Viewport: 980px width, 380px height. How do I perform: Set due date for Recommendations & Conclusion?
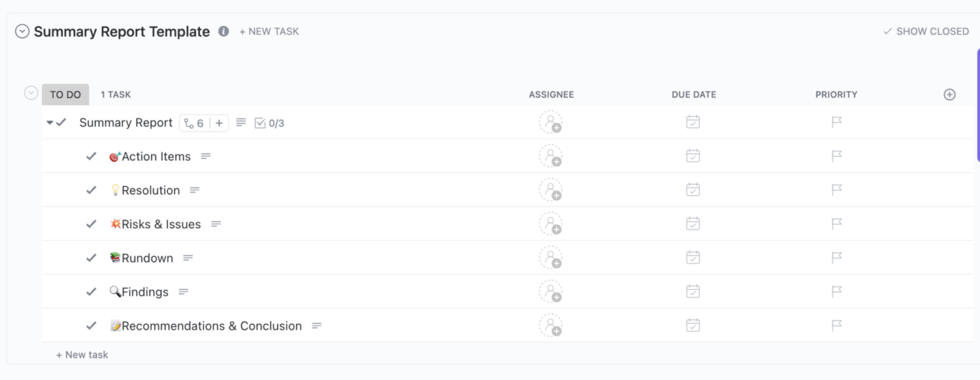click(693, 325)
